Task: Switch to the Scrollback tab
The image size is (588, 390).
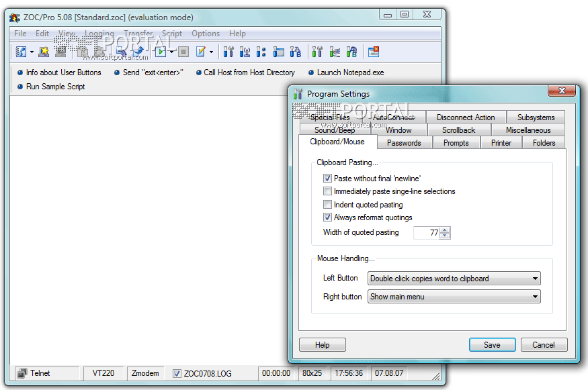Action: pyautogui.click(x=458, y=130)
